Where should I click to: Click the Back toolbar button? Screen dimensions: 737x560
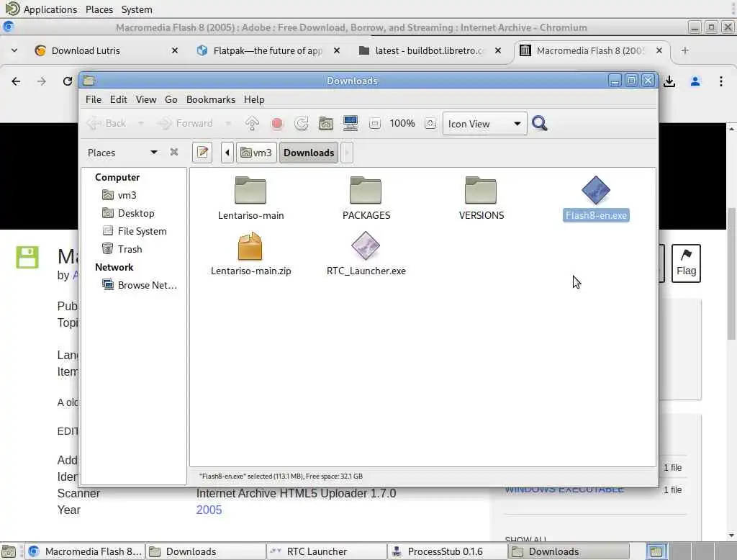pos(107,124)
